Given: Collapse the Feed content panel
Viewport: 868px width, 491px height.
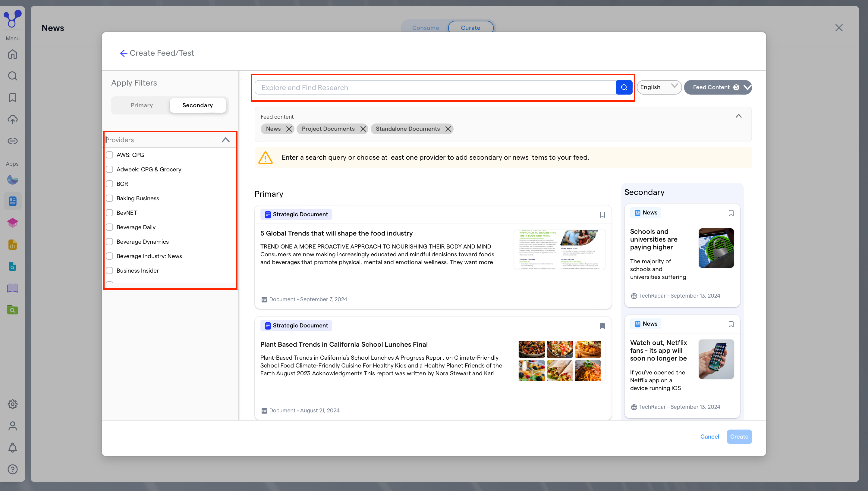Looking at the screenshot, I should [738, 116].
